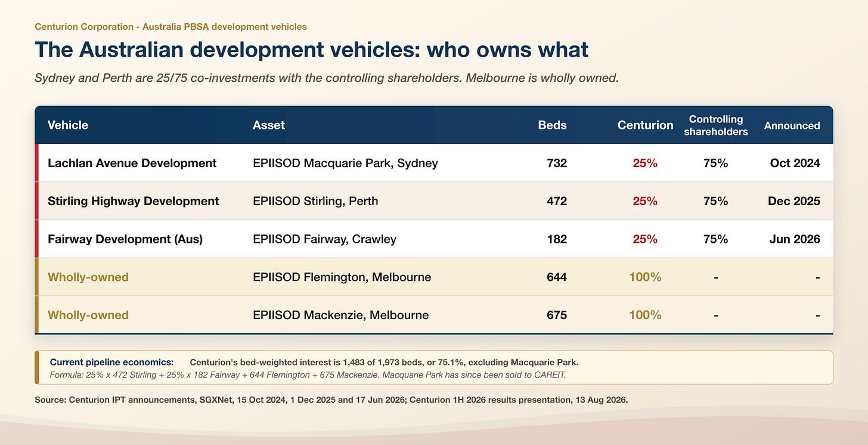
Task: Click 75% shareholder stake in Lachlan row
Action: 715,163
